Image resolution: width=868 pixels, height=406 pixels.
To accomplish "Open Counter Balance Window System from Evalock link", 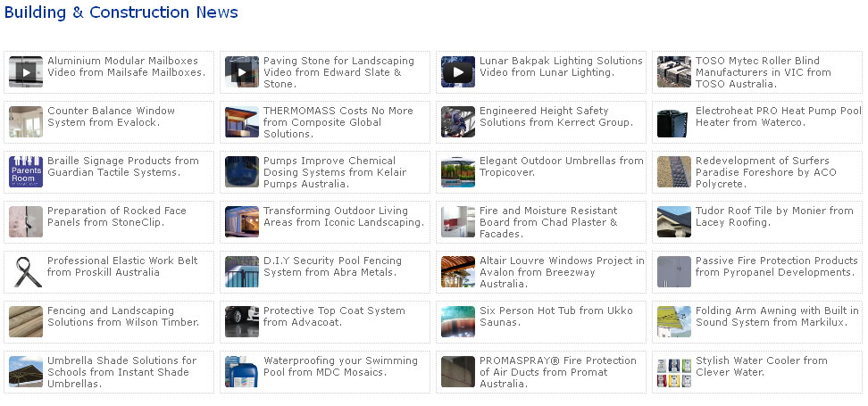I will tap(111, 116).
